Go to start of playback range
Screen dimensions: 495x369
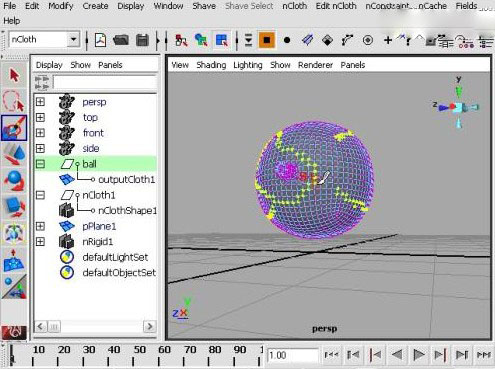tap(331, 355)
